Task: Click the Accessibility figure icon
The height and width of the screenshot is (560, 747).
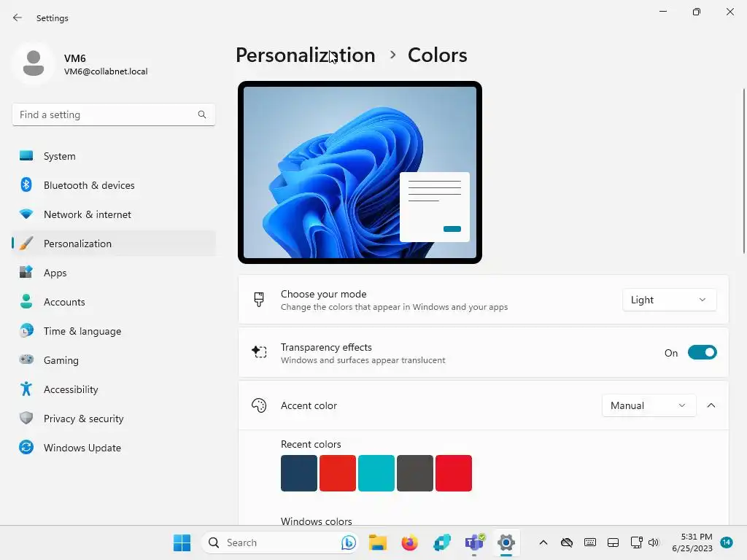Action: (x=26, y=389)
